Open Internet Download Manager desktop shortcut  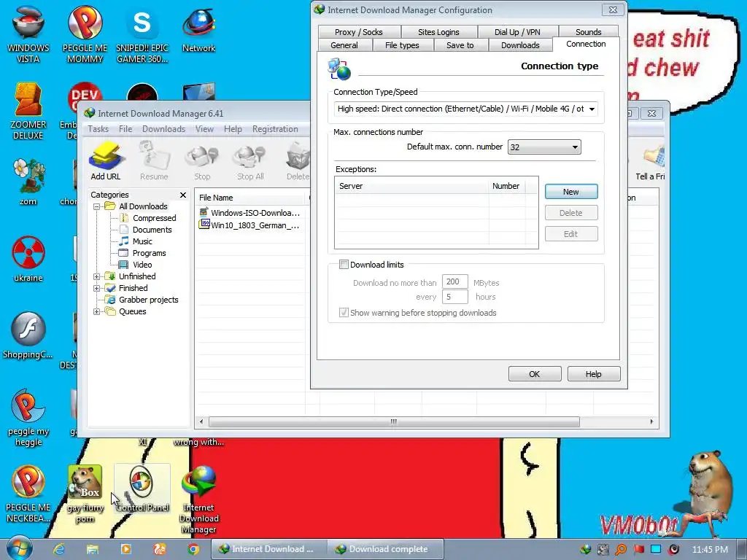pyautogui.click(x=198, y=499)
